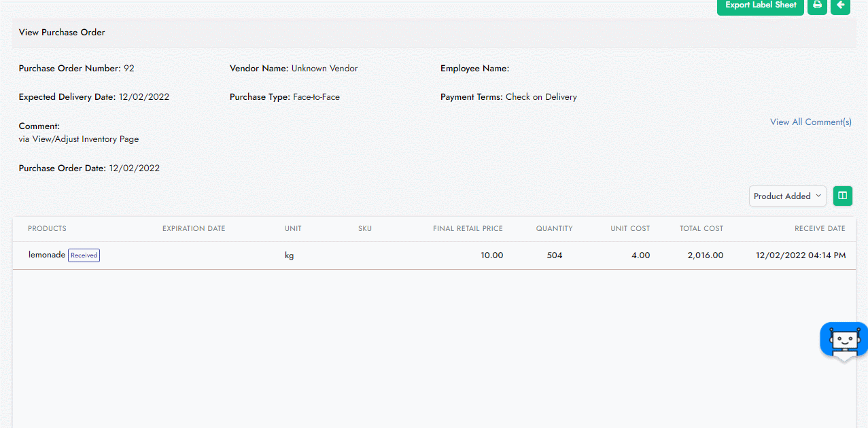Sort by the Products column header

point(47,229)
